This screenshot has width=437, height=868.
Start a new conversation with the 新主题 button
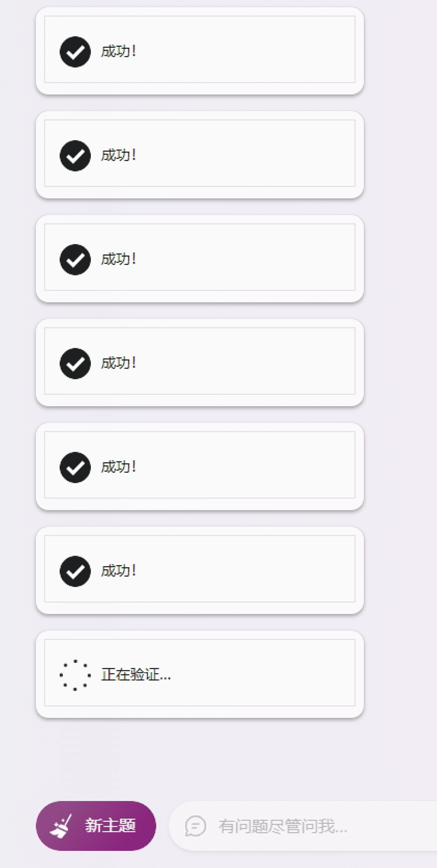pos(96,826)
